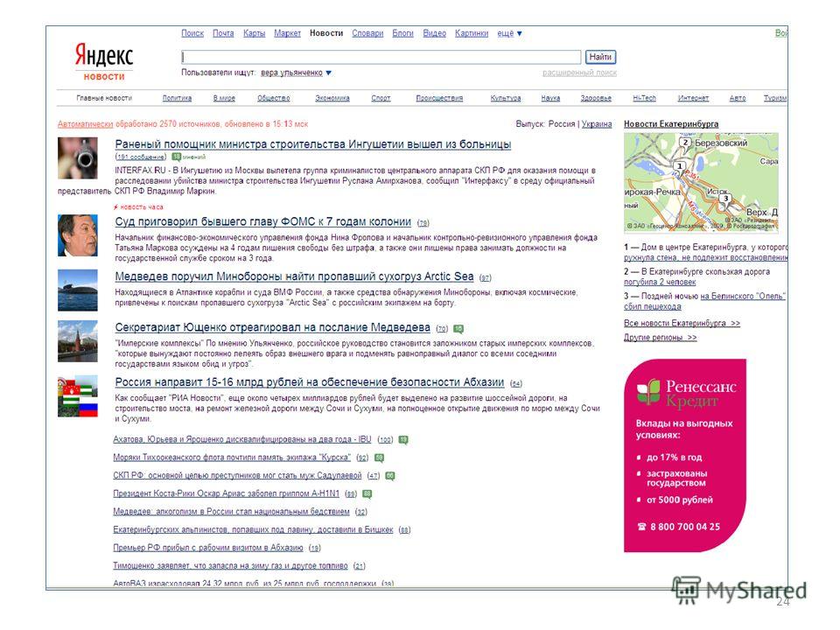Open Блоги from top navigation

(402, 33)
